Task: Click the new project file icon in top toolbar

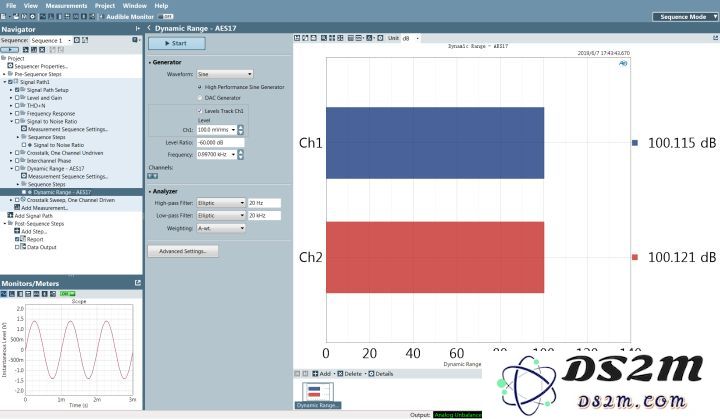Action: (x=3, y=17)
